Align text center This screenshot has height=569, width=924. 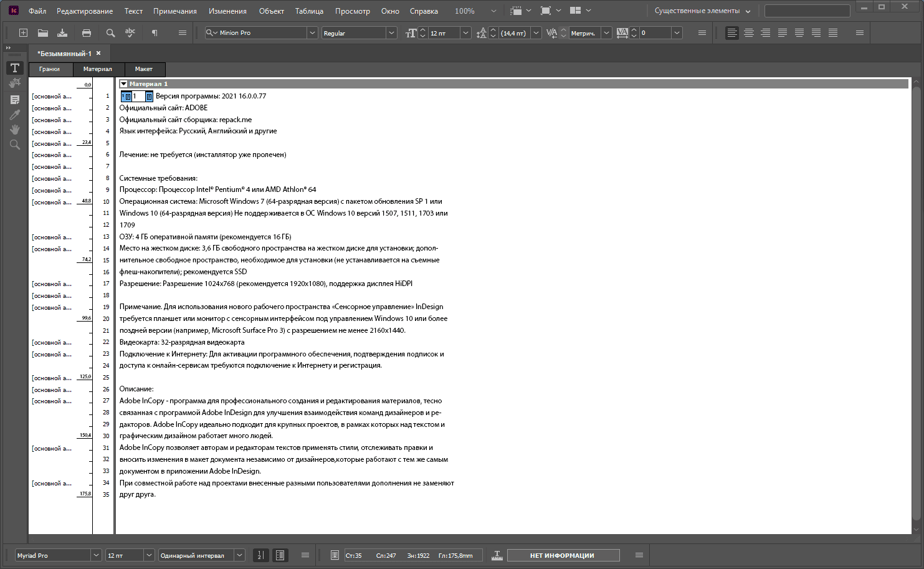pyautogui.click(x=749, y=33)
